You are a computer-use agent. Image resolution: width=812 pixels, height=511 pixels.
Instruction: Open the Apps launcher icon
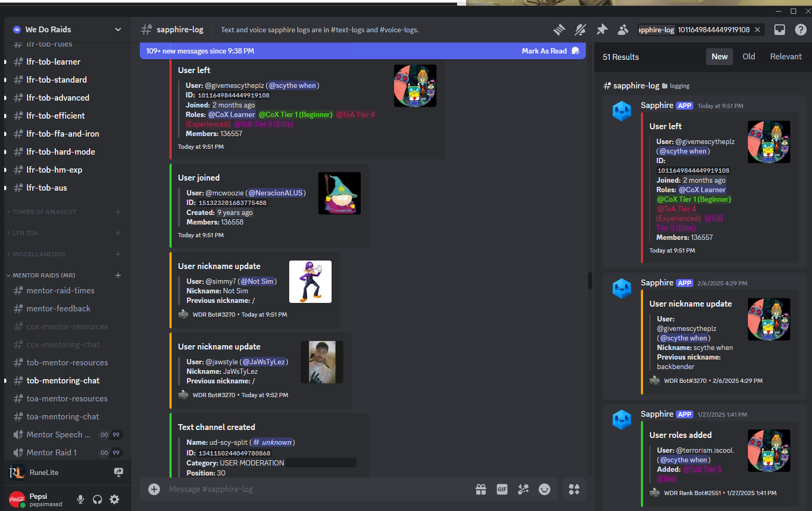click(x=574, y=489)
